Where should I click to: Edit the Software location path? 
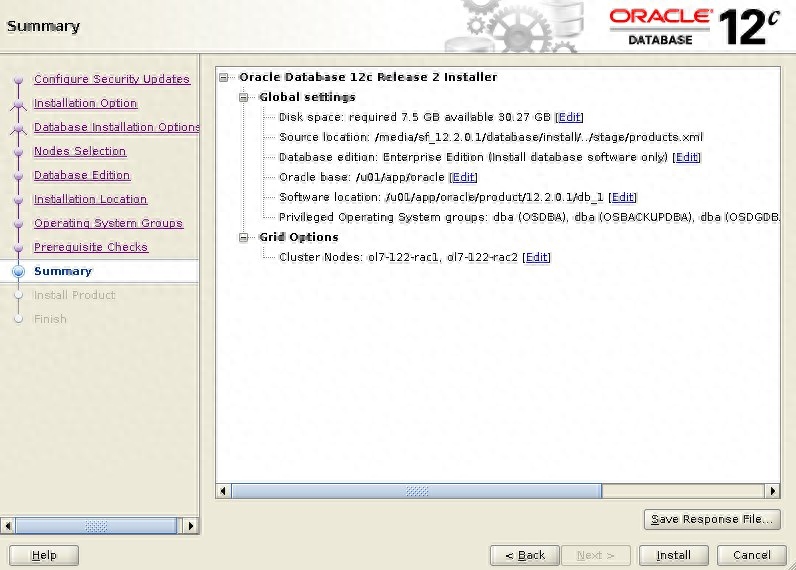tap(622, 198)
